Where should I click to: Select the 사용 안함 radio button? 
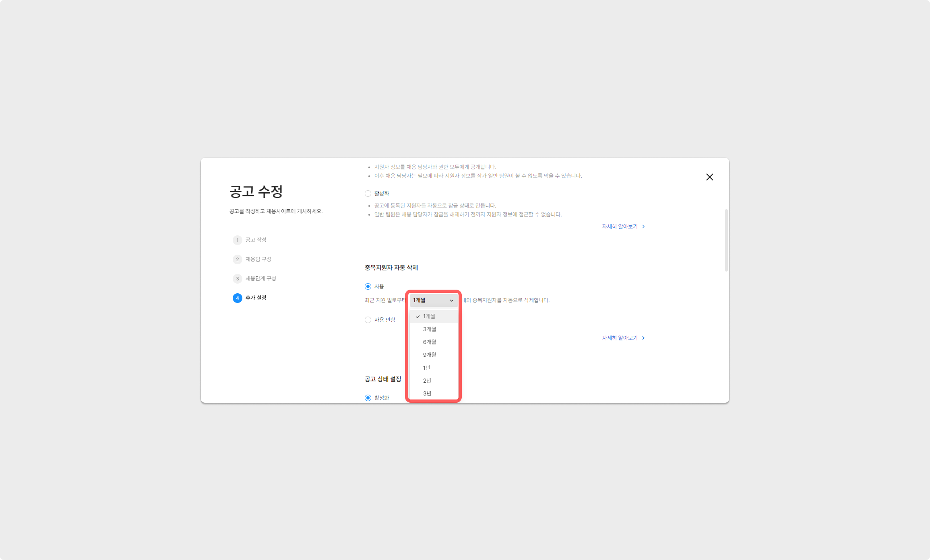pyautogui.click(x=368, y=320)
